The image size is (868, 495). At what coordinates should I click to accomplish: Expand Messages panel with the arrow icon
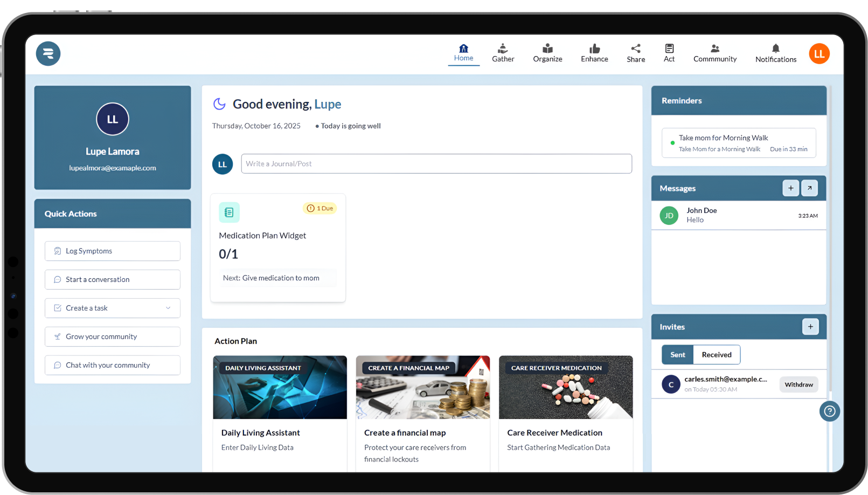point(809,188)
